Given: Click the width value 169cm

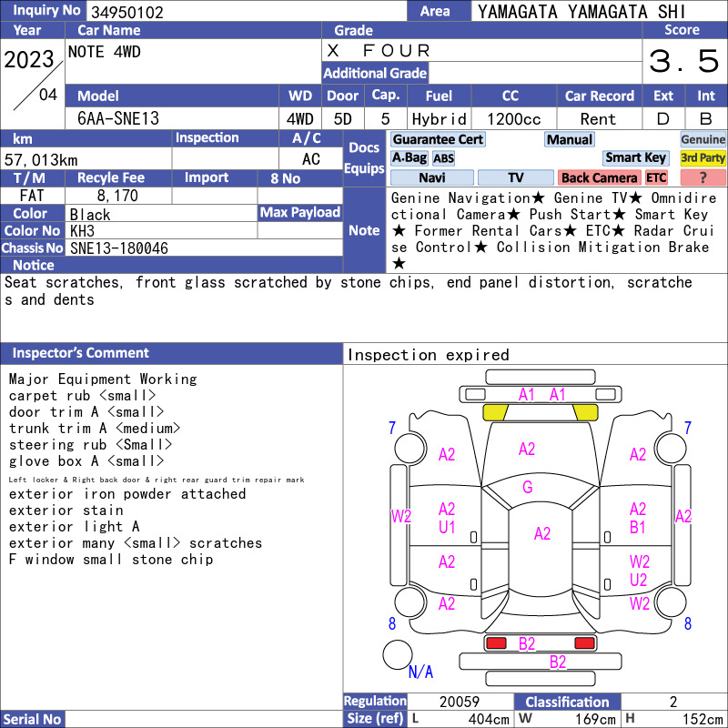Looking at the screenshot, I should point(595,719).
